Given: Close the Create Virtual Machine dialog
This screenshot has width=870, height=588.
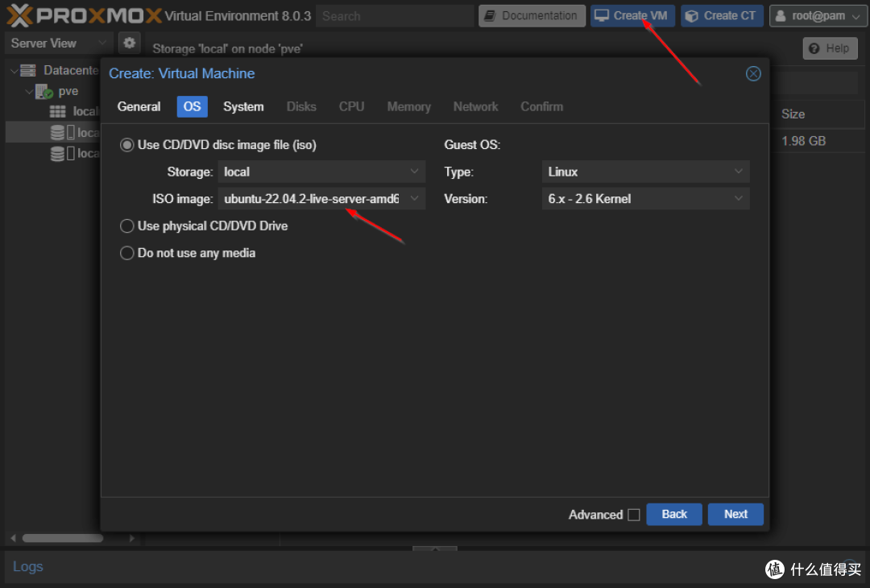Looking at the screenshot, I should (753, 74).
